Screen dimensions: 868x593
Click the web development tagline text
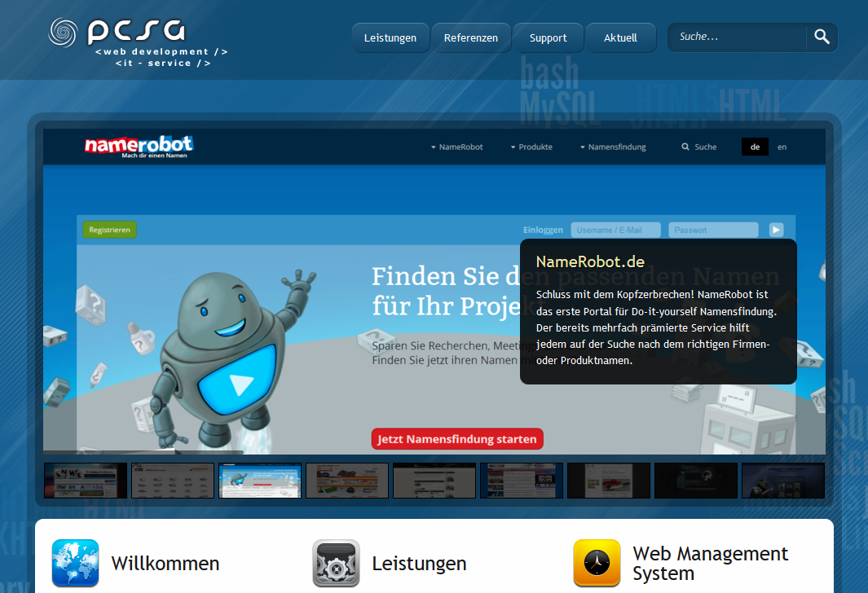(x=161, y=51)
